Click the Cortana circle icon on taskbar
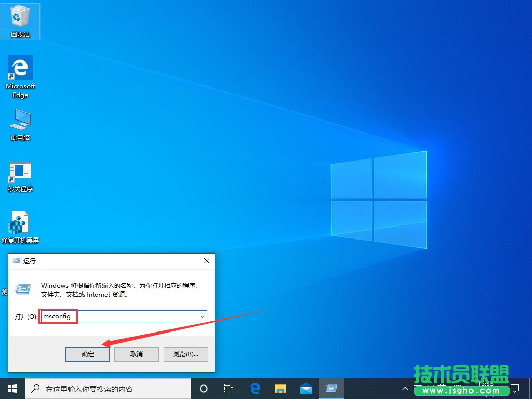This screenshot has width=532, height=399. (x=203, y=388)
